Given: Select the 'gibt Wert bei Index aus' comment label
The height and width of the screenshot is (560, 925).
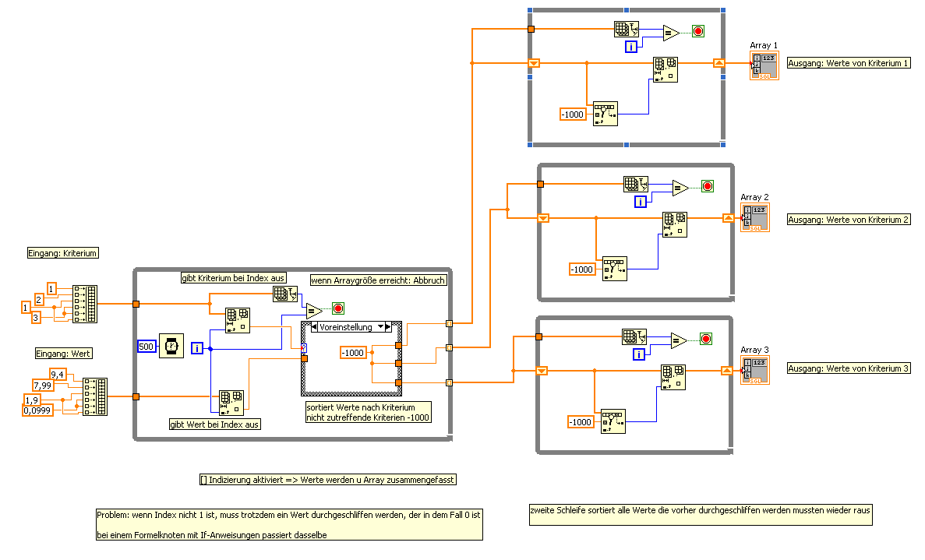Looking at the screenshot, I should (x=215, y=424).
